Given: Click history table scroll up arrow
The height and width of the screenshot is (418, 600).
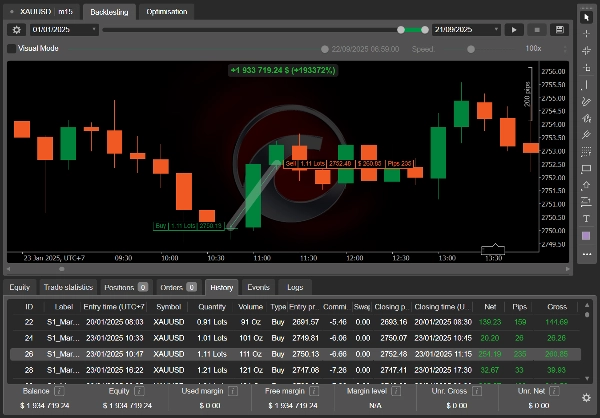Looking at the screenshot, I should click(587, 305).
